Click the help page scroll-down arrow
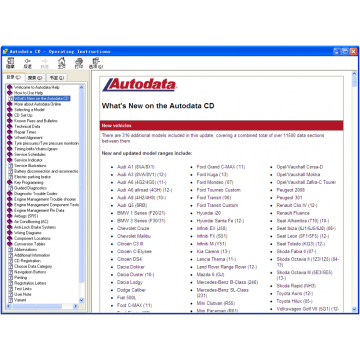This screenshot has height=360, width=360. pos(354,309)
